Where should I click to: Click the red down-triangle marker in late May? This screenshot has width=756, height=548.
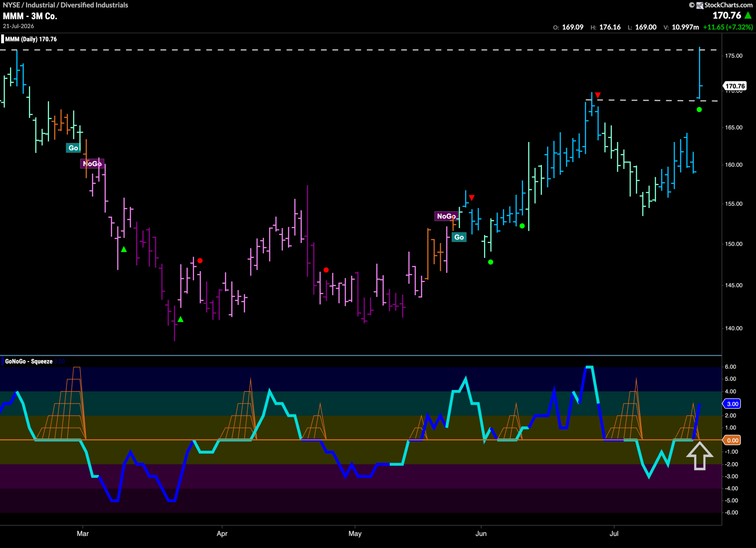(471, 198)
